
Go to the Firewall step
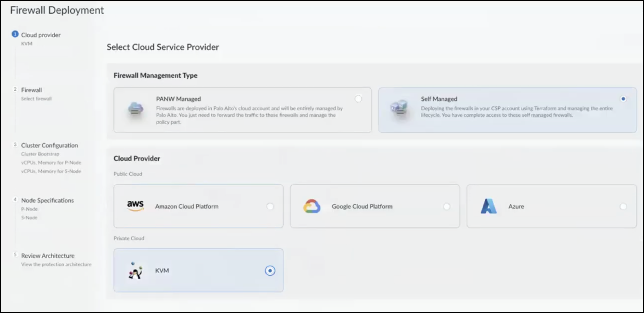(x=32, y=90)
